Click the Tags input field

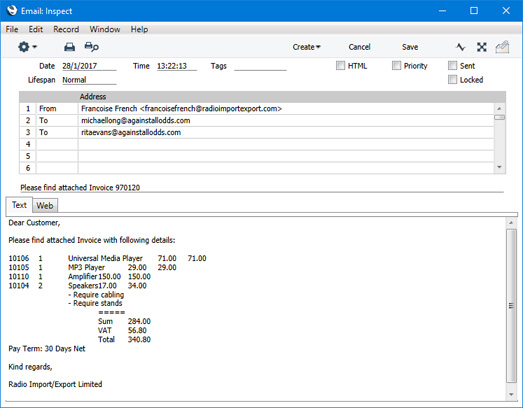pyautogui.click(x=260, y=66)
